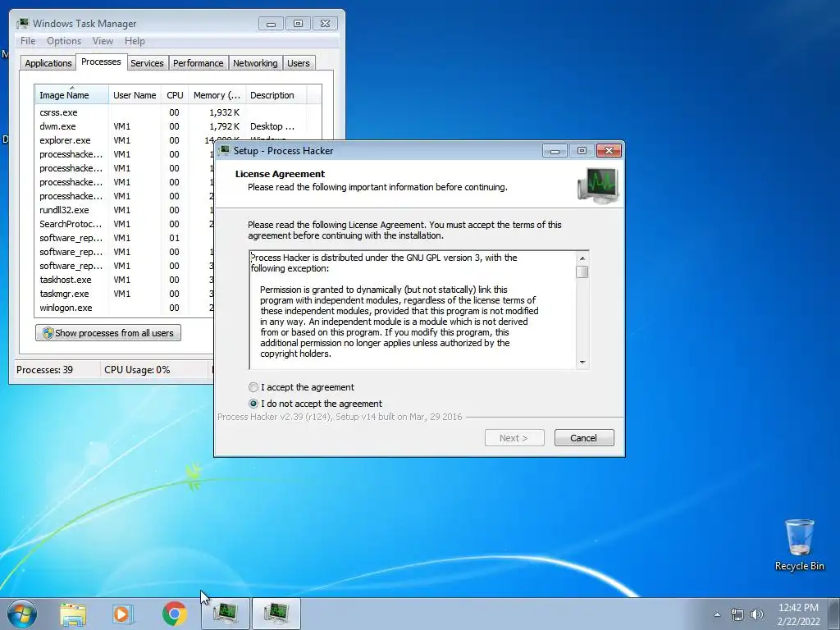This screenshot has height=630, width=840.
Task: Sort by User Name column header
Action: pyautogui.click(x=135, y=95)
